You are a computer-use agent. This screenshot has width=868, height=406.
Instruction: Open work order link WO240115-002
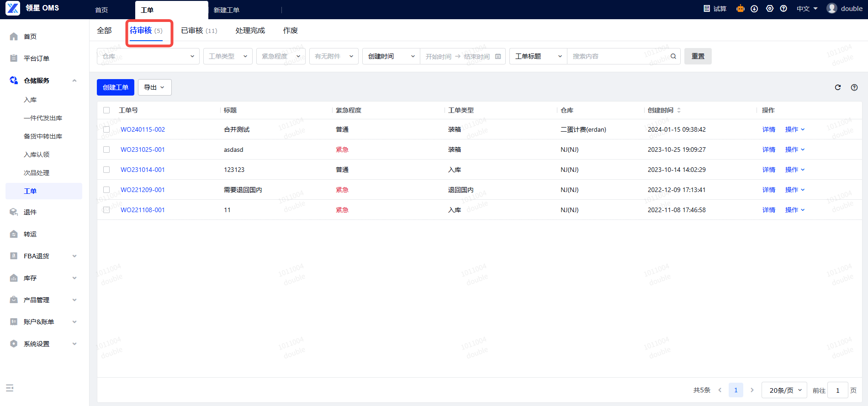143,129
